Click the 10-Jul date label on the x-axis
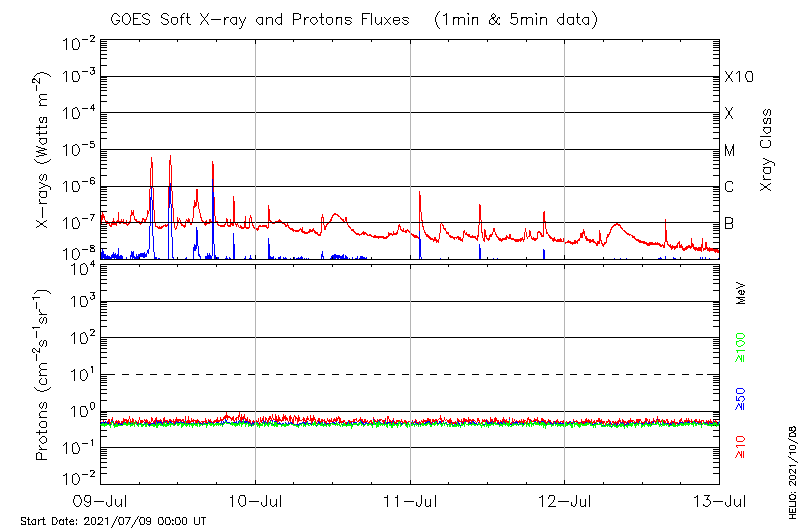 (x=255, y=502)
